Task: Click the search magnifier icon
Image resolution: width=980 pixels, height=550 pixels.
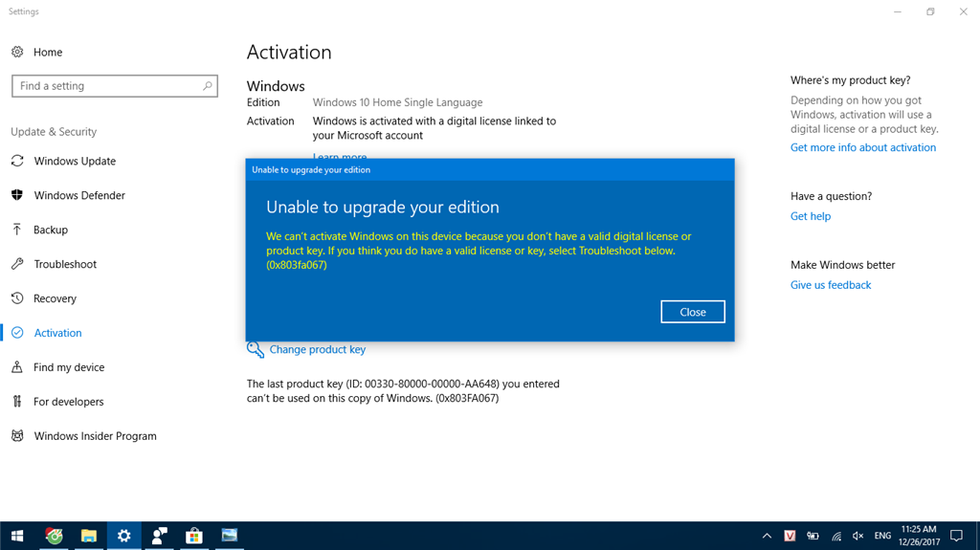Action: (208, 86)
